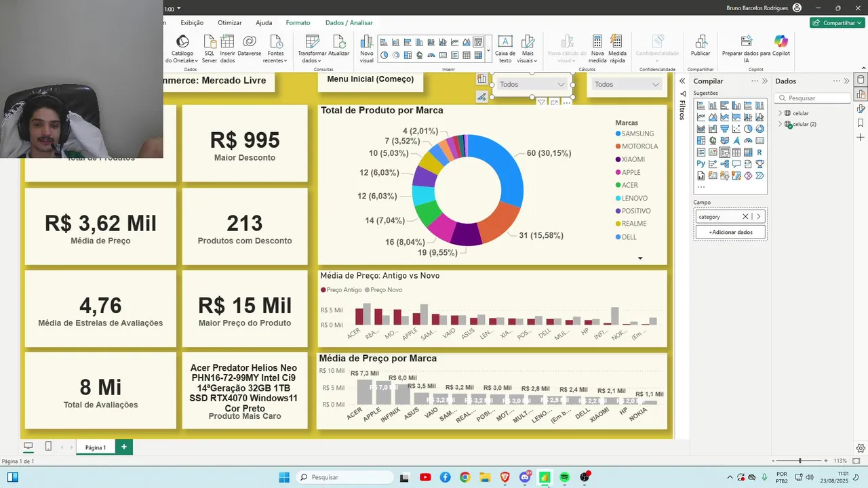The image size is (868, 488).
Task: Open the second Todos slicer dropdown
Action: [x=626, y=84]
